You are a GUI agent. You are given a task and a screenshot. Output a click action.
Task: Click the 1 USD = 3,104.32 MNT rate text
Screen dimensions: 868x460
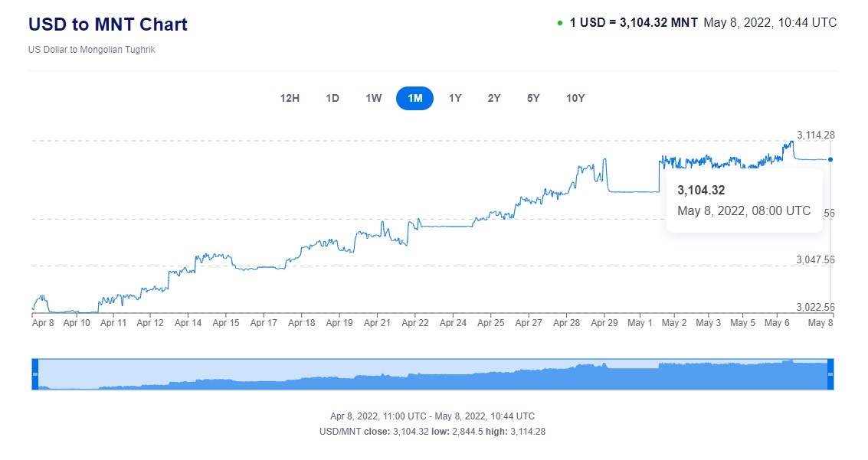[x=634, y=23]
